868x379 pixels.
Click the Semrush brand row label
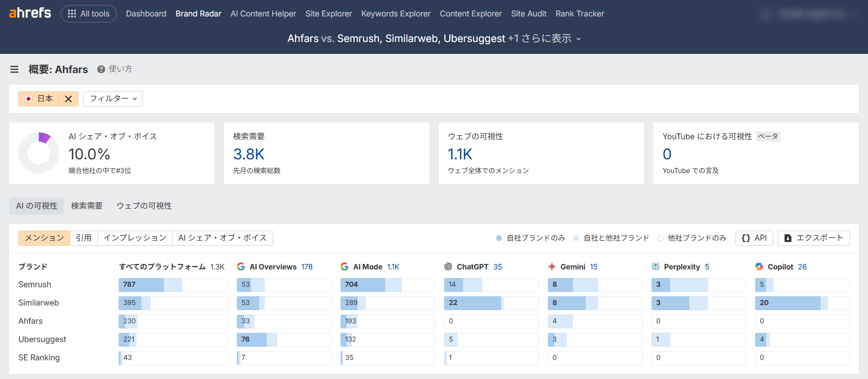(x=35, y=284)
